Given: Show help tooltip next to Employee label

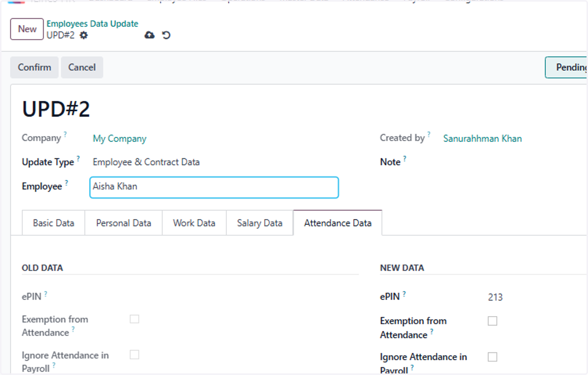Looking at the screenshot, I should tap(66, 183).
